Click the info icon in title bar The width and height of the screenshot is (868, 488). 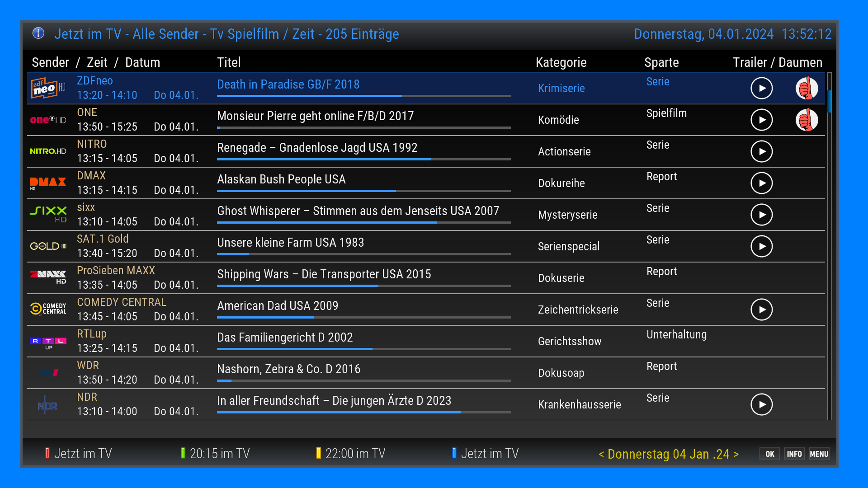38,33
